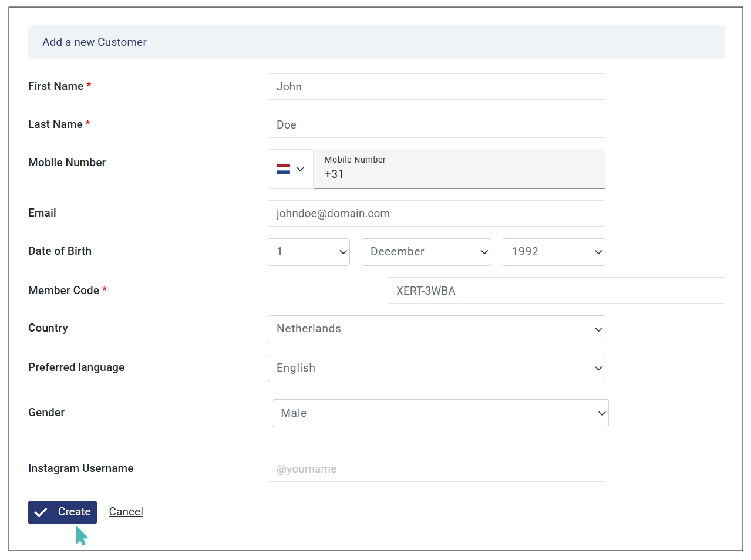This screenshot has height=560, width=751.
Task: Open the Gender dropdown showing Male
Action: point(440,413)
